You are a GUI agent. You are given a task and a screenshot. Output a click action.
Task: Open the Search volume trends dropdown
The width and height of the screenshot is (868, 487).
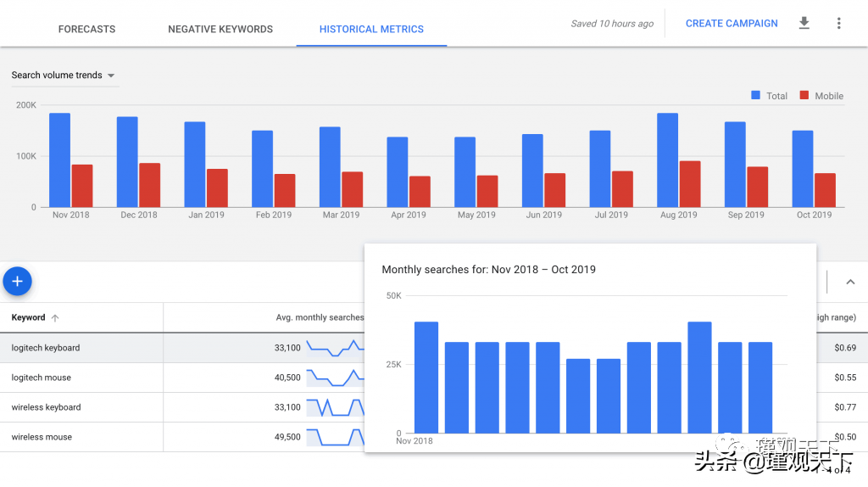coord(64,76)
